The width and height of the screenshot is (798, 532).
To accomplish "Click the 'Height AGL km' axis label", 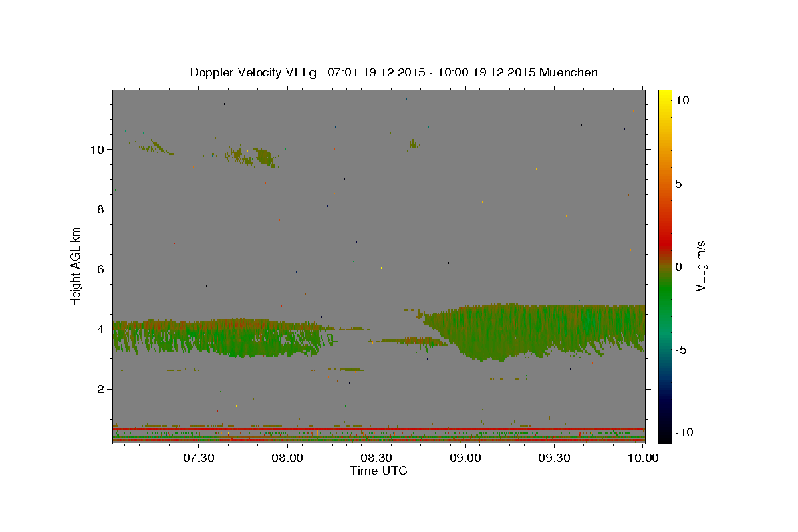I will (x=76, y=266).
